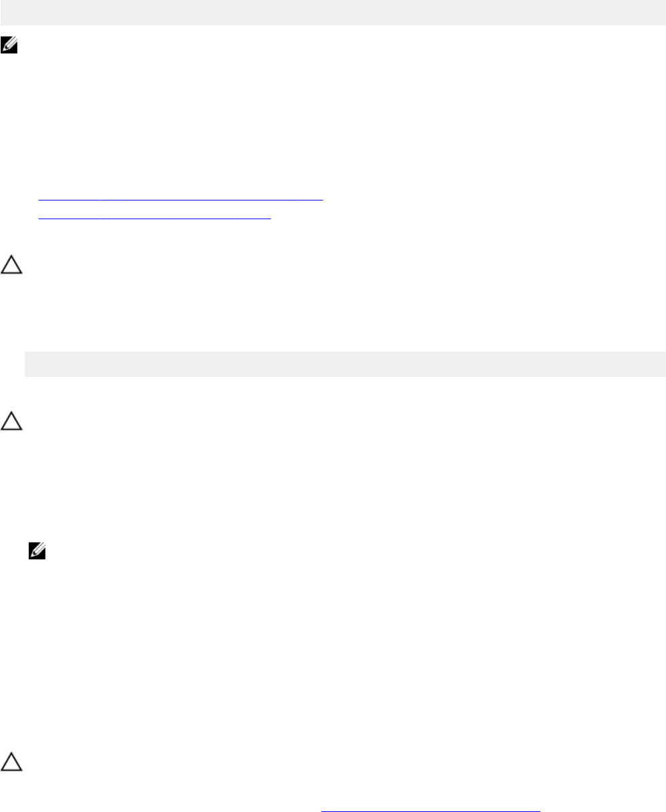Open the shorter black underlined link
666x812 pixels.
pyautogui.click(x=155, y=217)
